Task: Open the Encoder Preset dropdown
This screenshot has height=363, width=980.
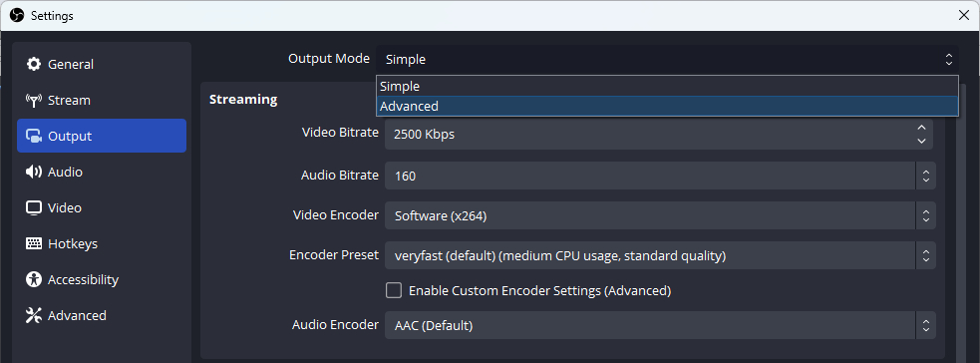Action: 660,255
